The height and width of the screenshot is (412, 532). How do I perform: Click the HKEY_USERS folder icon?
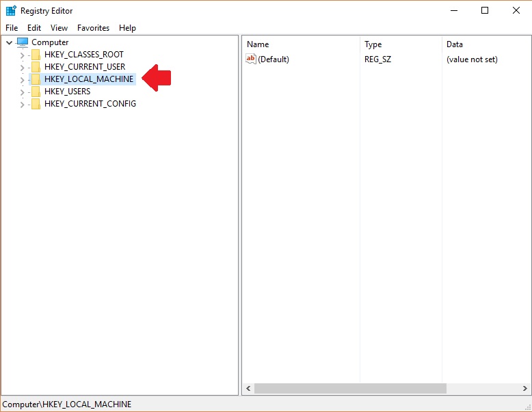coord(36,92)
